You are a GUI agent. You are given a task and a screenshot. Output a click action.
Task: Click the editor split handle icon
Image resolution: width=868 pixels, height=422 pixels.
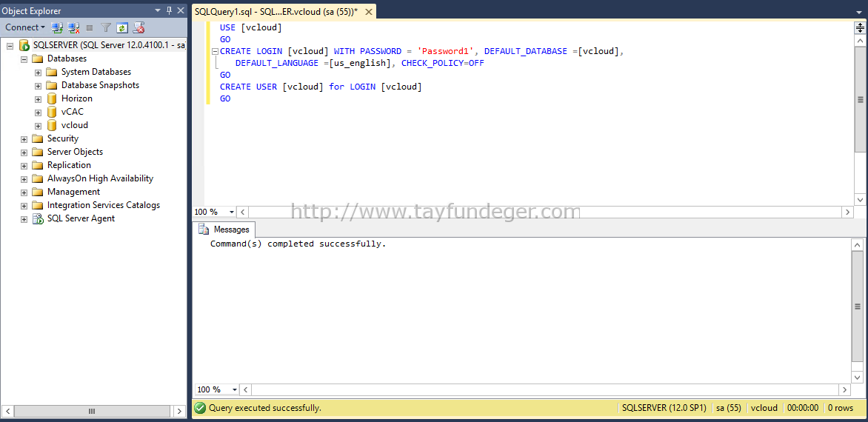860,27
